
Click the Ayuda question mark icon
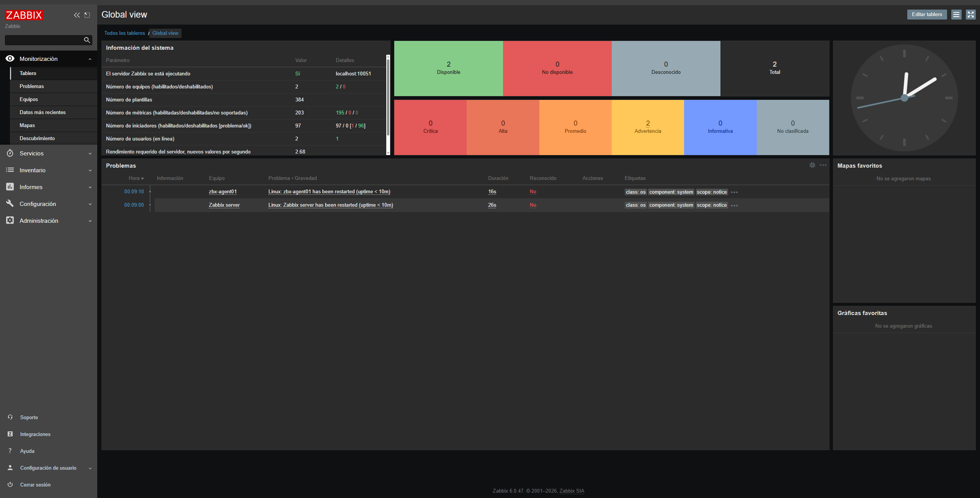click(10, 451)
